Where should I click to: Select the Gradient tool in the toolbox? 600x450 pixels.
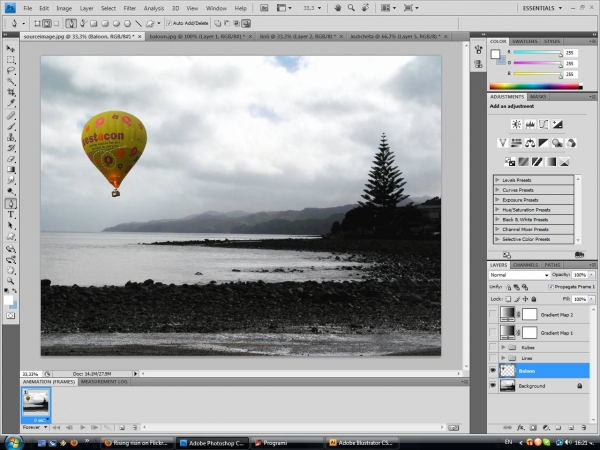[x=11, y=170]
